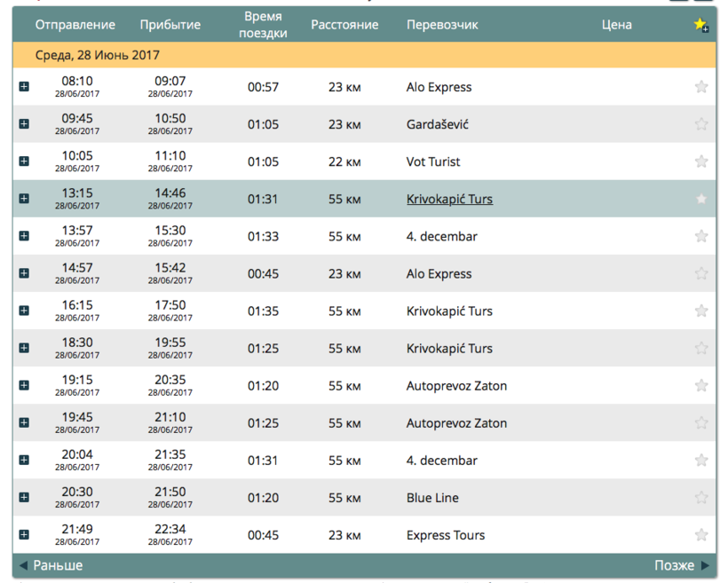The image size is (728, 583).
Task: Favorite the 19:15 Autoprevoz Zaton departure
Action: pos(701,386)
